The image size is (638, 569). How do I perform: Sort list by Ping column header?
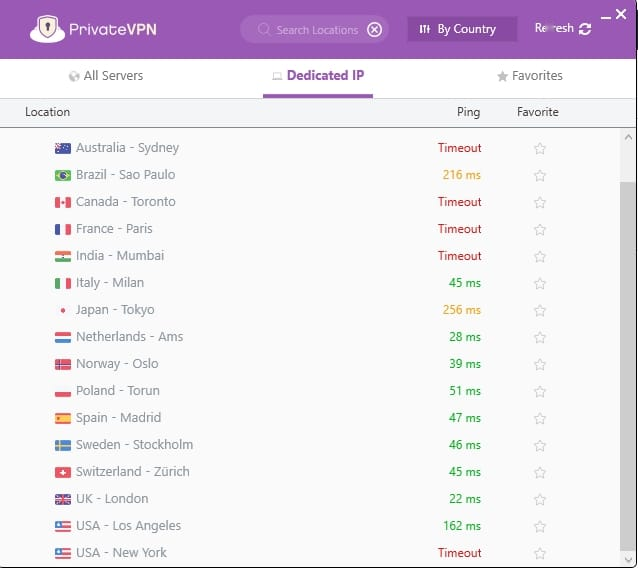pyautogui.click(x=468, y=112)
